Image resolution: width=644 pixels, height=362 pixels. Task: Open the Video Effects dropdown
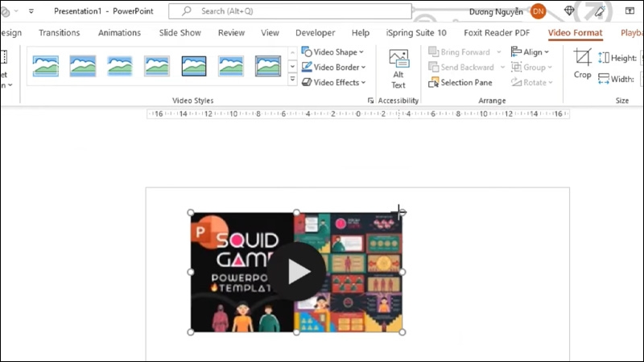pyautogui.click(x=333, y=83)
